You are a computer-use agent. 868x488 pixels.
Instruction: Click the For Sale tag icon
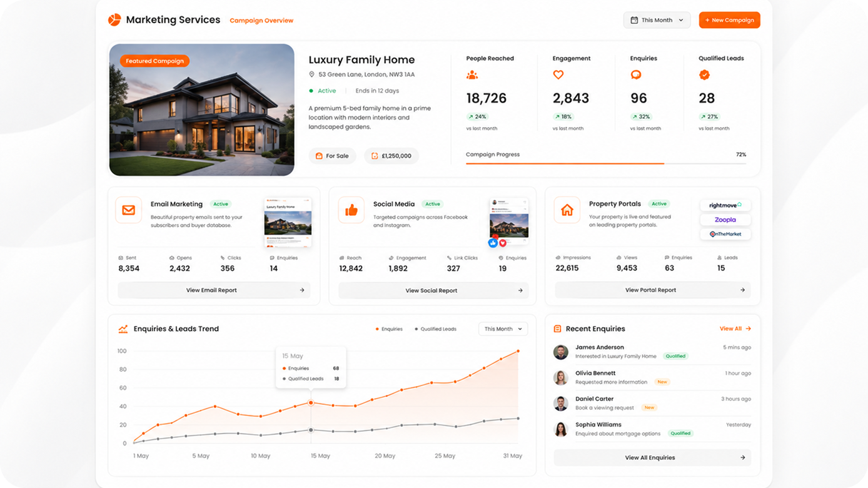(319, 156)
